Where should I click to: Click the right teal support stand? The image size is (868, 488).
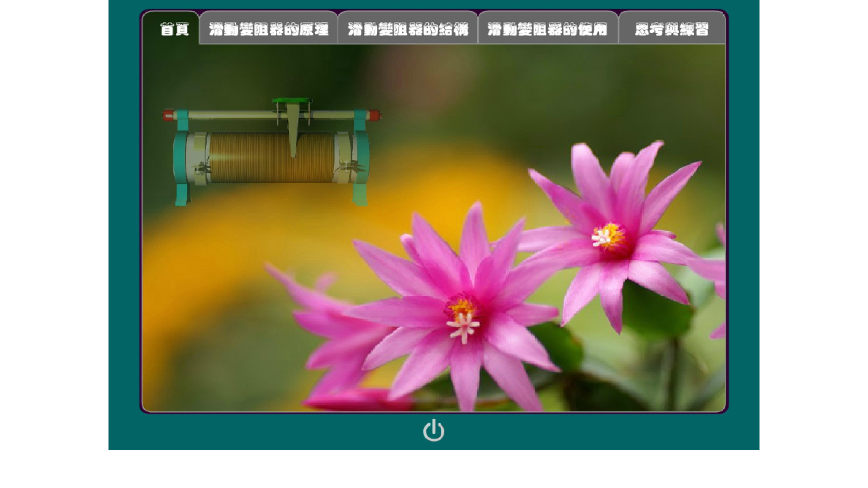coord(361,157)
